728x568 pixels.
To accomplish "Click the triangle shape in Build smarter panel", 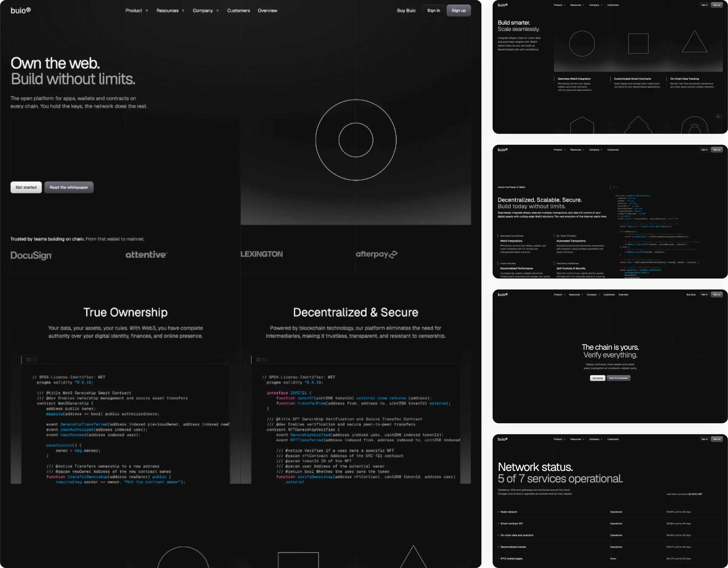I will click(x=695, y=41).
